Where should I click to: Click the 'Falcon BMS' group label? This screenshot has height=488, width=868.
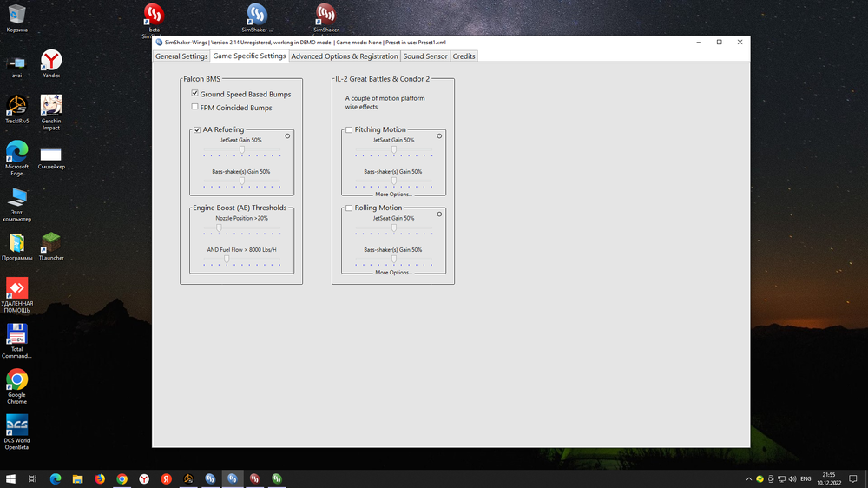(202, 79)
